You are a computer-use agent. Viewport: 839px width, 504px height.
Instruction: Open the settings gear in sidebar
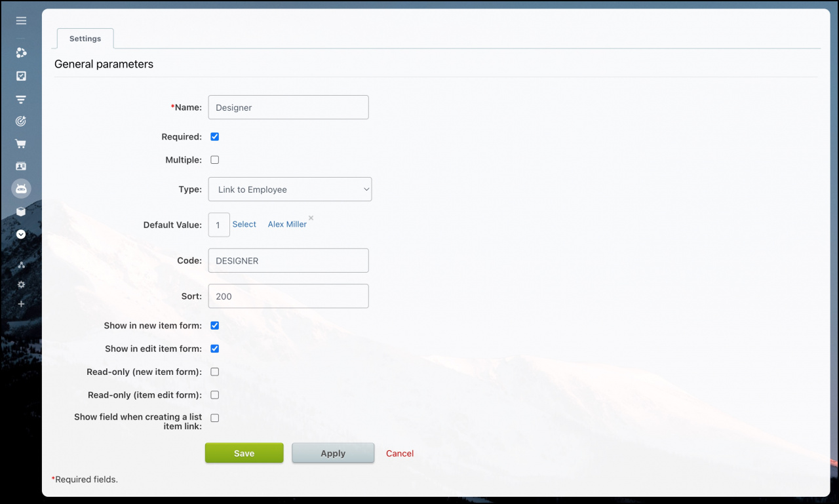(21, 284)
